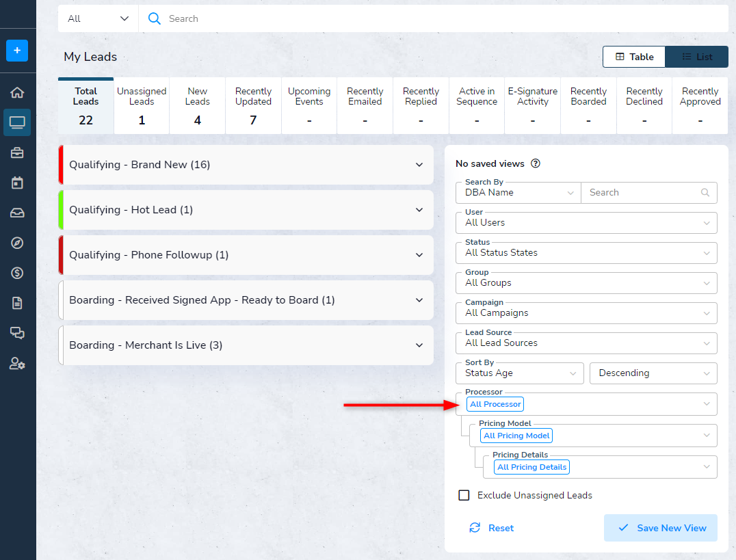Screen dimensions: 736x560
Task: Select the E-Signature Activity tab
Action: coord(533,106)
